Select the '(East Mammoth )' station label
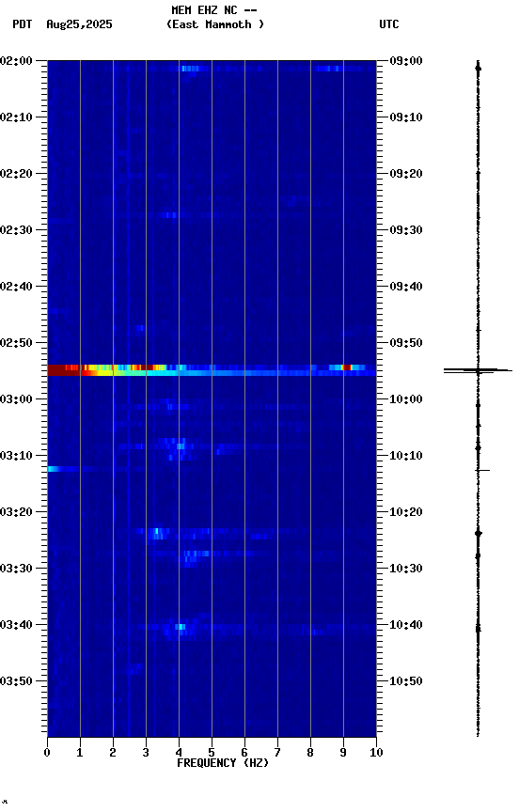Viewport: 519px width, 812px height. (x=215, y=24)
